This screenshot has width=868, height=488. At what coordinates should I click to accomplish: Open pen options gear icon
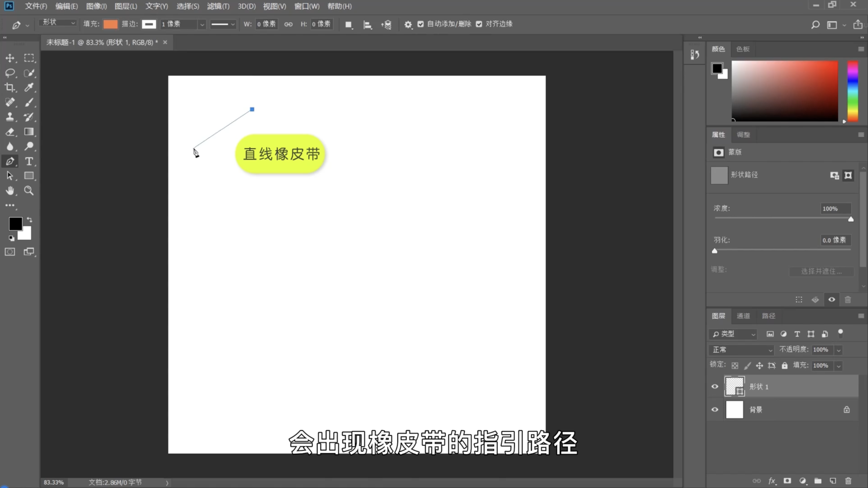pos(408,24)
